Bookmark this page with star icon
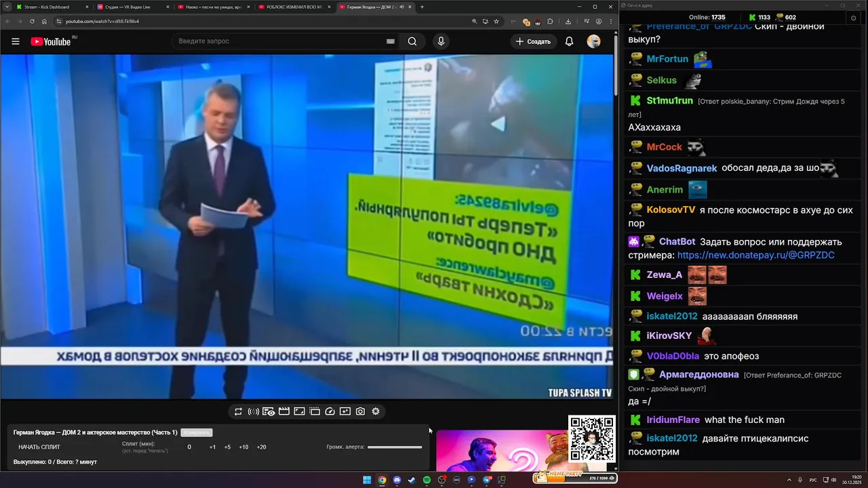 point(496,21)
